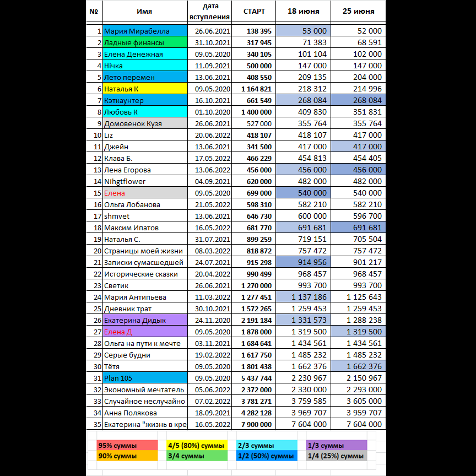Click the START value '138 395'

254,31
